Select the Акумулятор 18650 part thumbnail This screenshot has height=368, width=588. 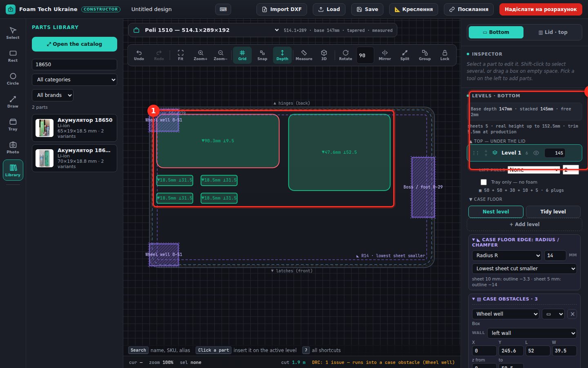point(45,128)
